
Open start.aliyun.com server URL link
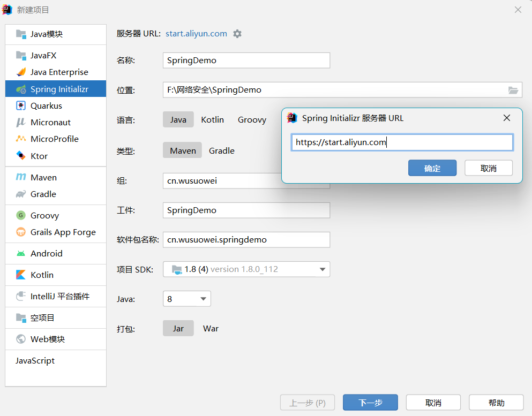tap(196, 34)
